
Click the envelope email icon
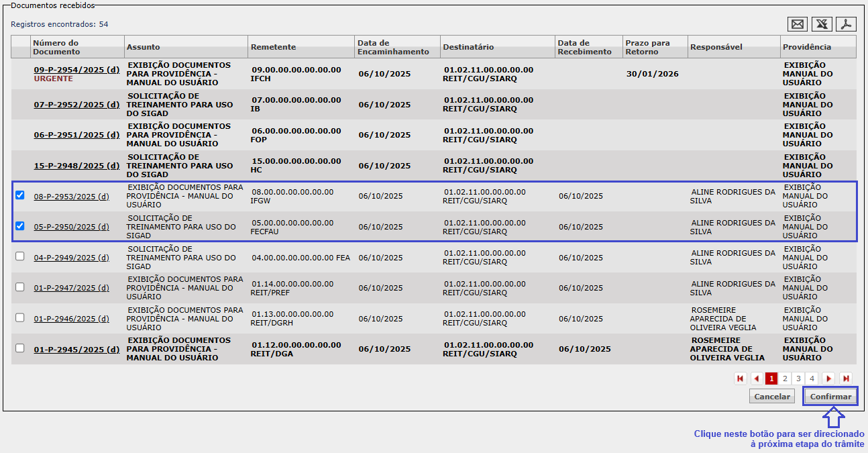(x=797, y=24)
